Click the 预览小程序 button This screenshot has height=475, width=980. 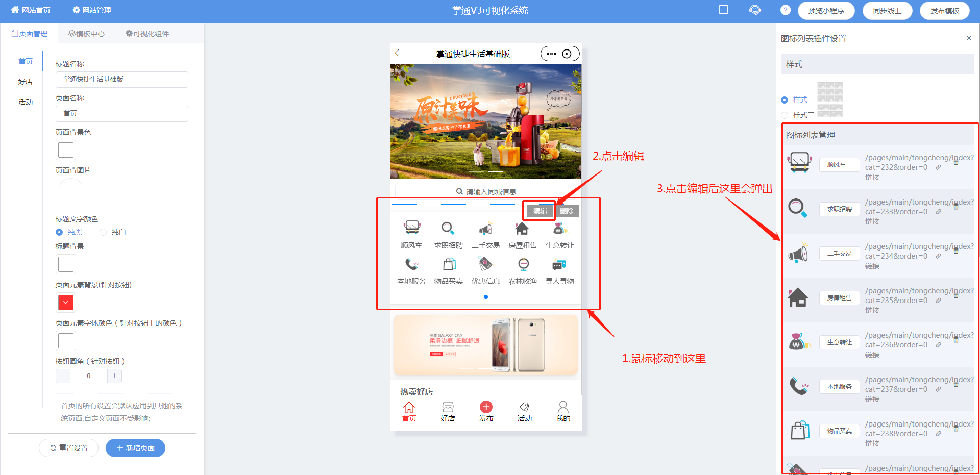click(x=826, y=11)
